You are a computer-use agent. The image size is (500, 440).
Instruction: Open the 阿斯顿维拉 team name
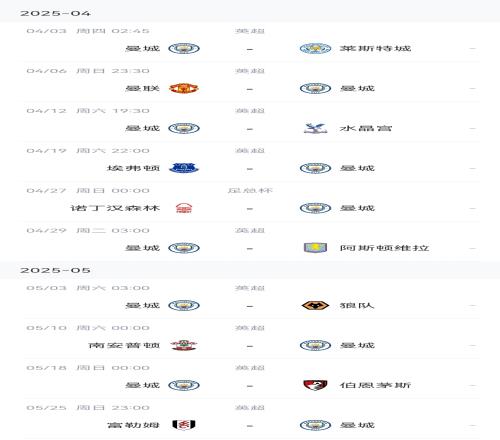pyautogui.click(x=384, y=248)
